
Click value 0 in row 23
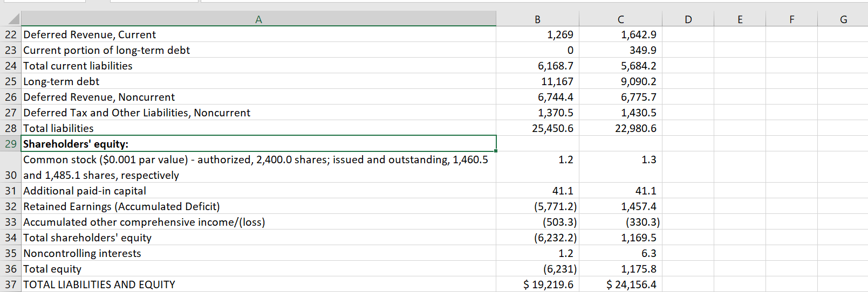(x=537, y=50)
